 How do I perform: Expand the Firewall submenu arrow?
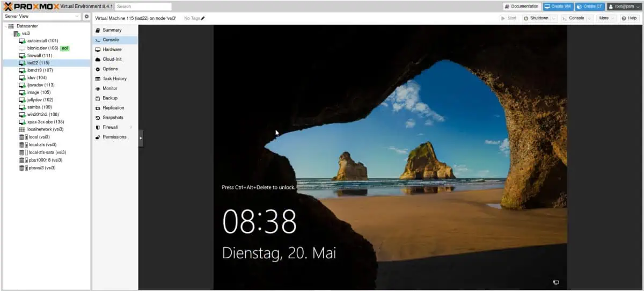[131, 127]
